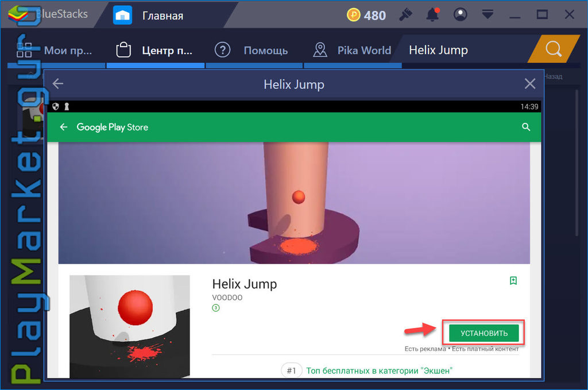
Task: Click the #1 ranking badge
Action: (291, 371)
